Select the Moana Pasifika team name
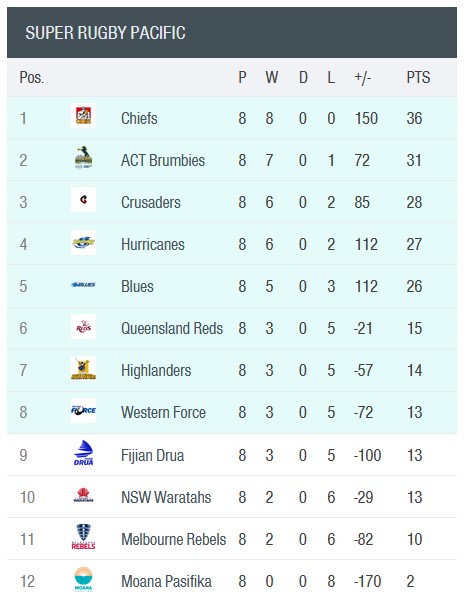 pyautogui.click(x=166, y=581)
